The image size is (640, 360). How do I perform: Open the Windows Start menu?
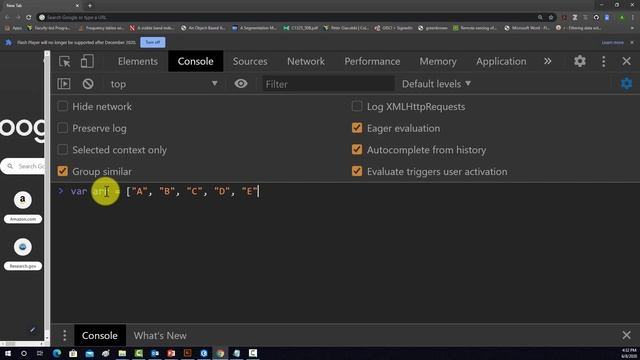(7, 353)
